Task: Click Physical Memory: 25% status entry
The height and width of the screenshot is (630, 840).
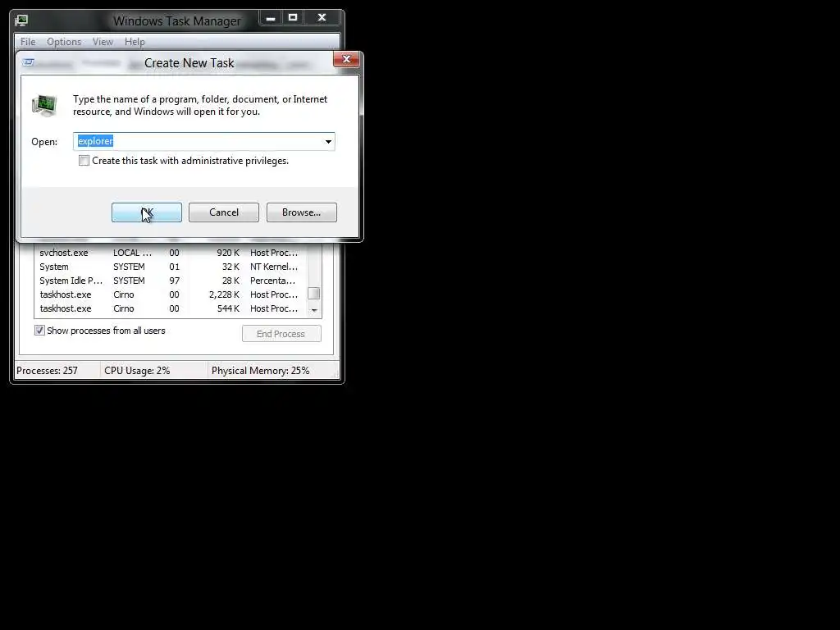Action: click(260, 371)
